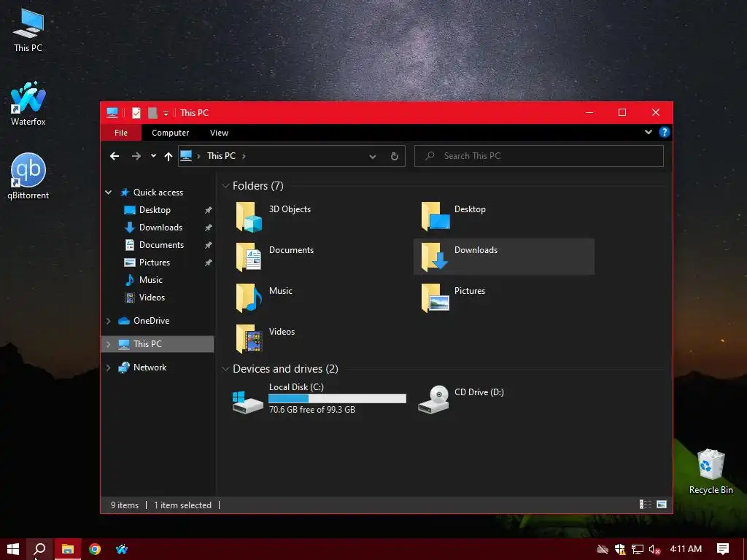Open taskbar search

tap(39, 549)
